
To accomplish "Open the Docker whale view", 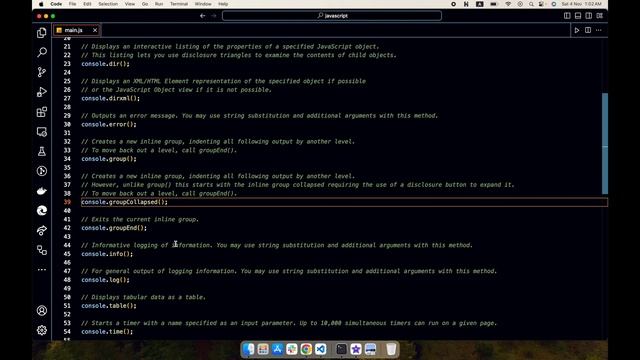I will 42,191.
